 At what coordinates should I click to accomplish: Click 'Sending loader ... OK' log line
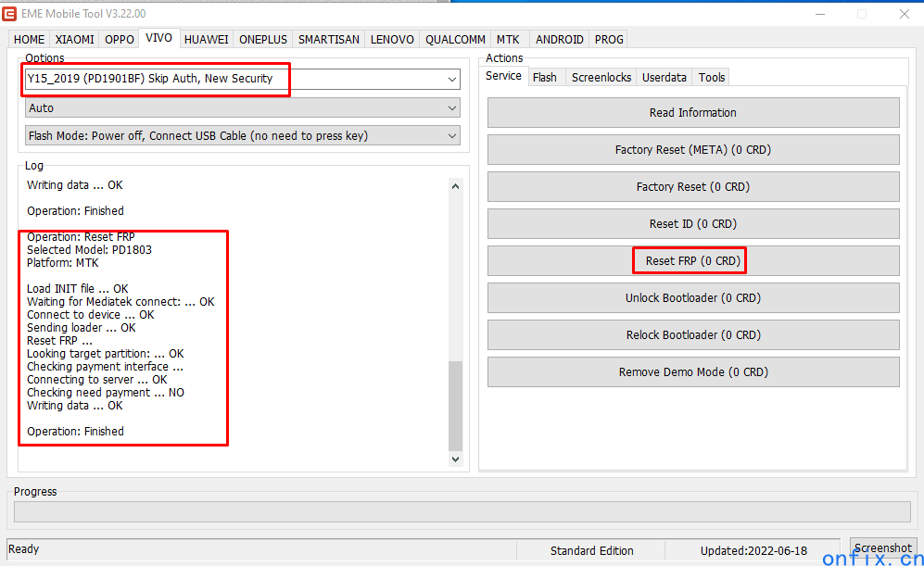click(82, 328)
